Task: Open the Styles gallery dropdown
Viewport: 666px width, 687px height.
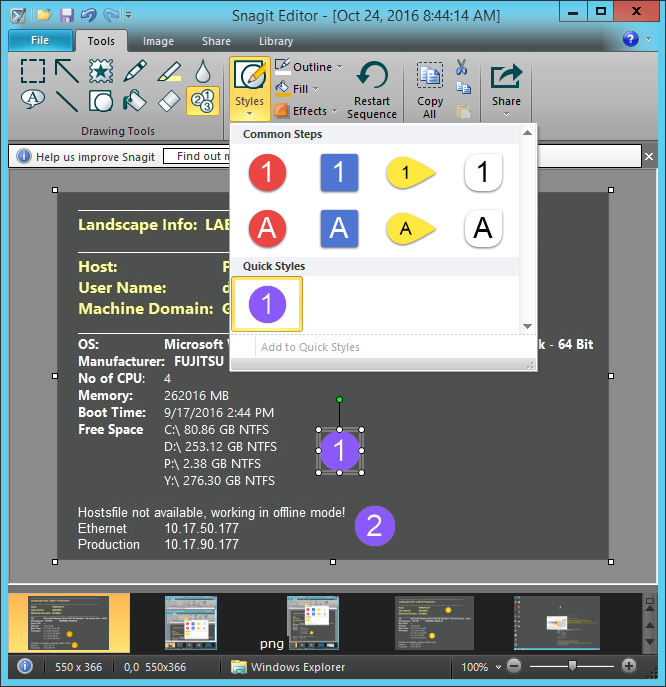Action: click(250, 89)
